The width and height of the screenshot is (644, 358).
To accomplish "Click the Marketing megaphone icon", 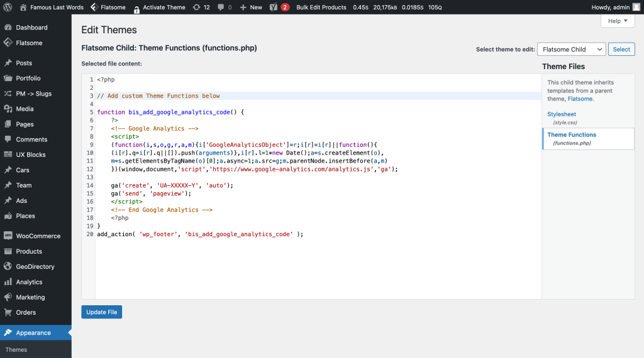I will click(8, 297).
